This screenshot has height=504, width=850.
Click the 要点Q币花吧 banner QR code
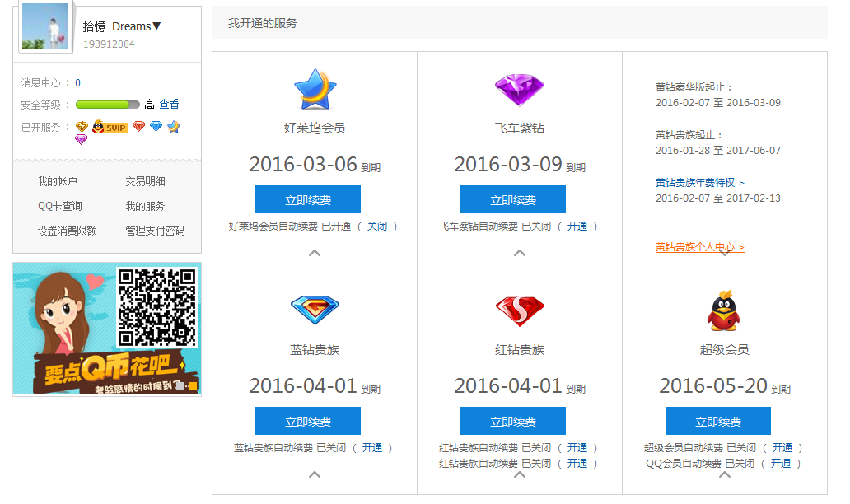tap(157, 308)
